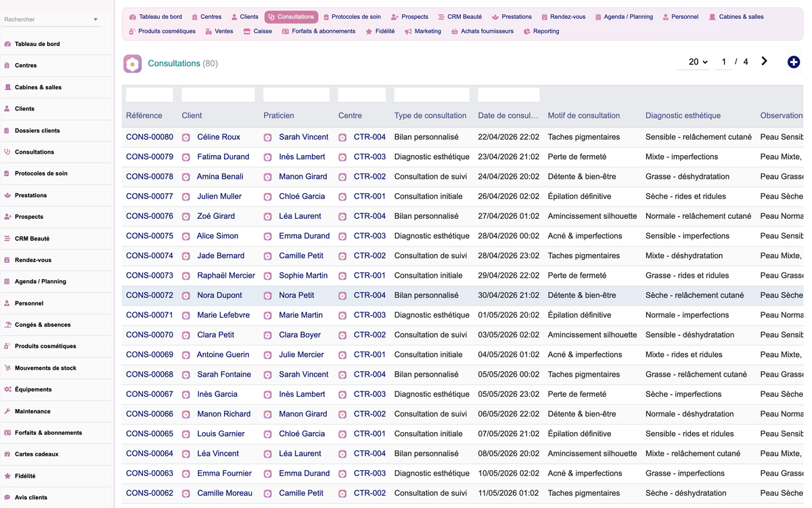This screenshot has width=812, height=508.
Task: Click client icon next to Céline Roux
Action: [x=186, y=137]
